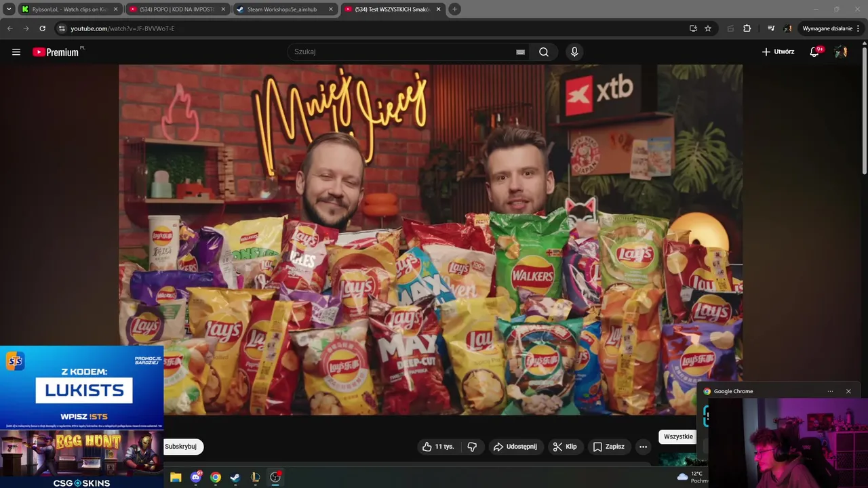The height and width of the screenshot is (488, 868).
Task: Expand the Chrome tab search dropdown
Action: (9, 9)
